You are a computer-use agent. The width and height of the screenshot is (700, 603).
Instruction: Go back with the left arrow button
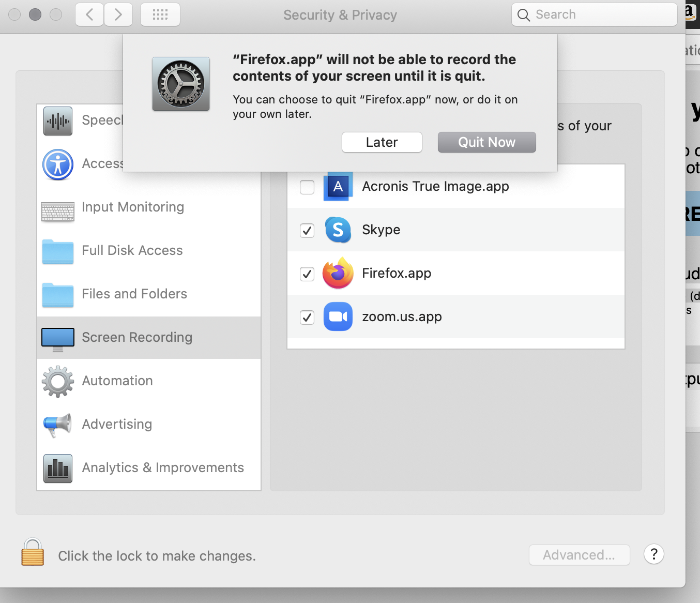click(89, 14)
